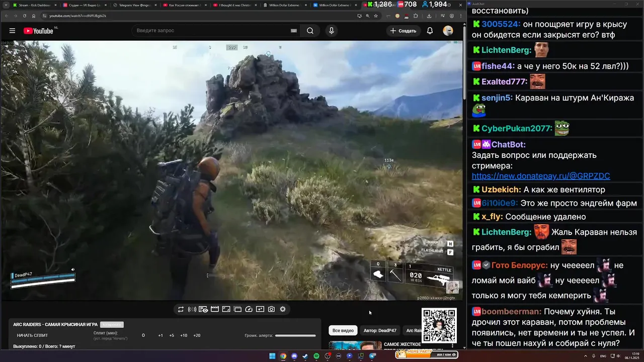Go back using the browser back arrow

pos(7,16)
